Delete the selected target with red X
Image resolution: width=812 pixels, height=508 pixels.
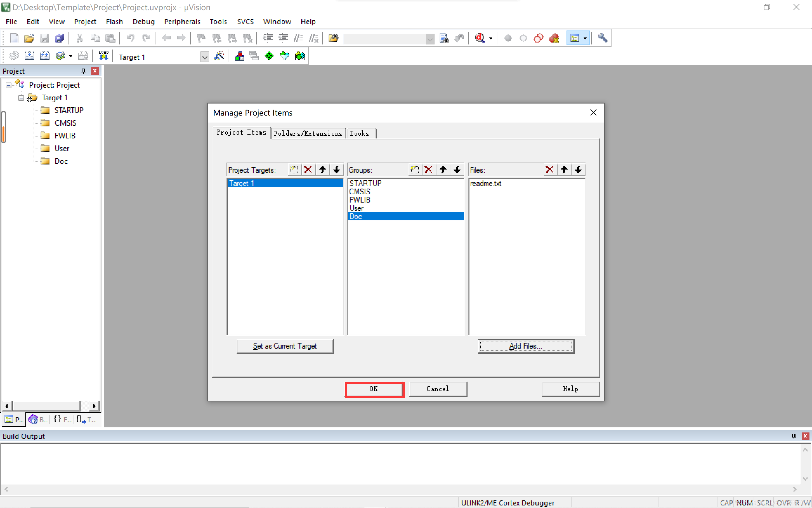308,170
